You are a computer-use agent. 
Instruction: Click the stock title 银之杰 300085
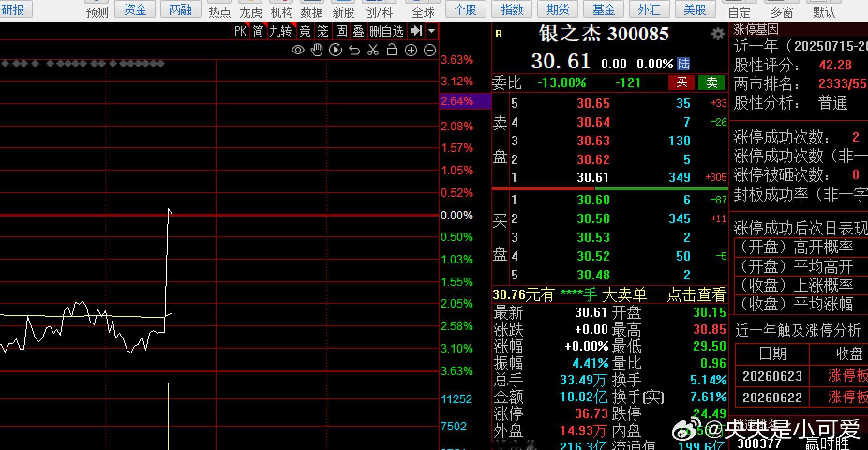[x=604, y=34]
